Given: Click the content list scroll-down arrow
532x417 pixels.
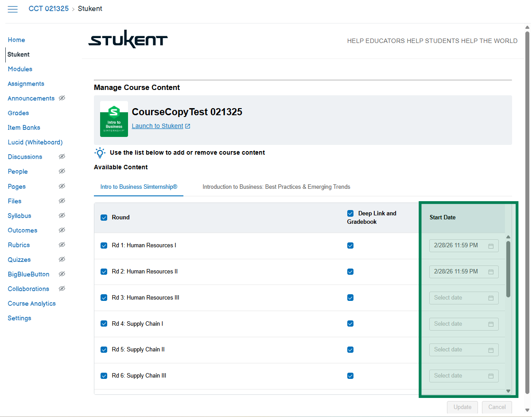Looking at the screenshot, I should 508,391.
